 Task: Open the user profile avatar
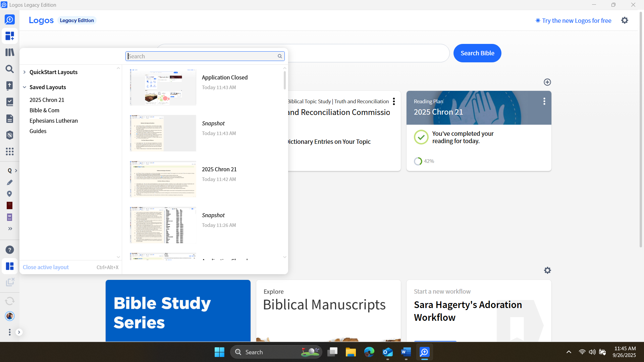pos(10,316)
